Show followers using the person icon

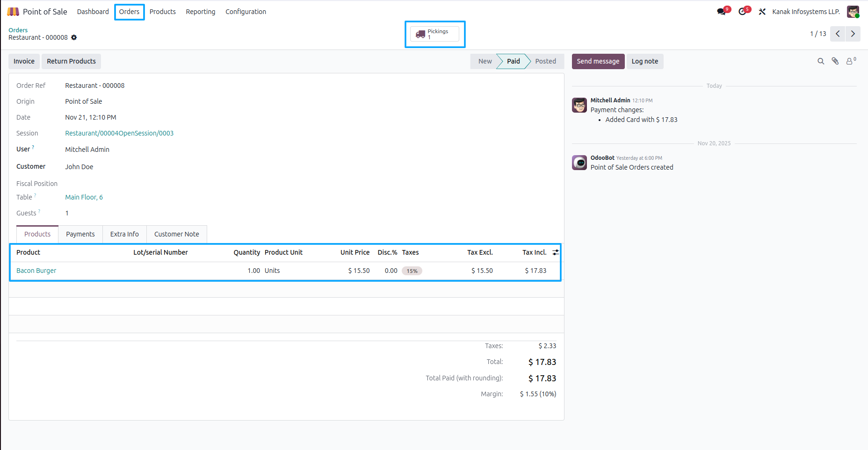coord(850,61)
